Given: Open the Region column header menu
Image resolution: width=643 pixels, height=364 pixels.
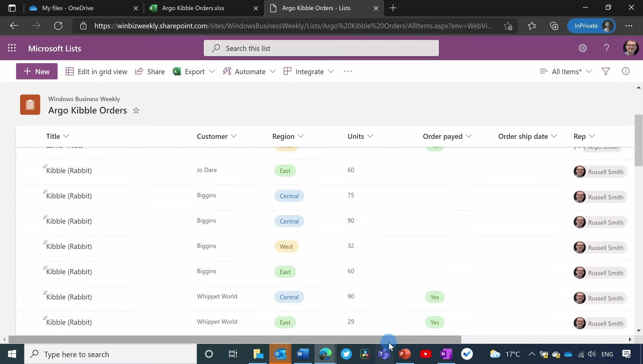Looking at the screenshot, I should (x=288, y=136).
